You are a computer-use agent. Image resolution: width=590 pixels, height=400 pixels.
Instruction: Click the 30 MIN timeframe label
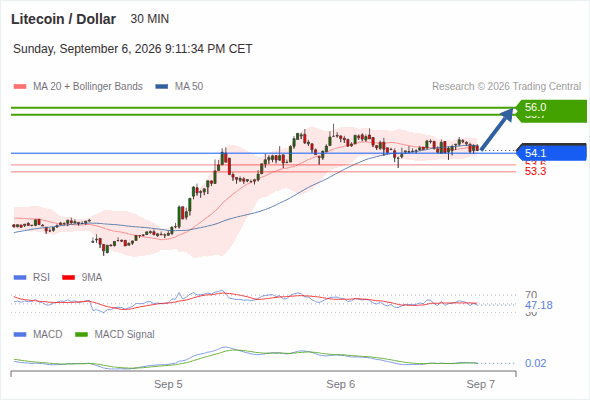coord(150,19)
